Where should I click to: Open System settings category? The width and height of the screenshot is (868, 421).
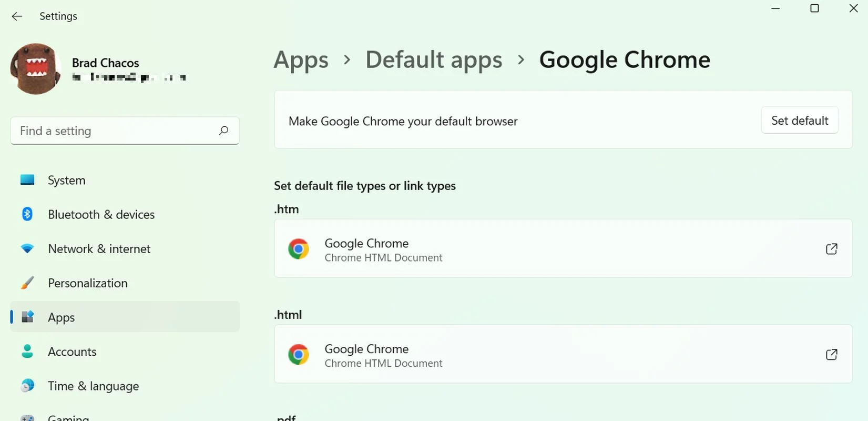(x=125, y=180)
